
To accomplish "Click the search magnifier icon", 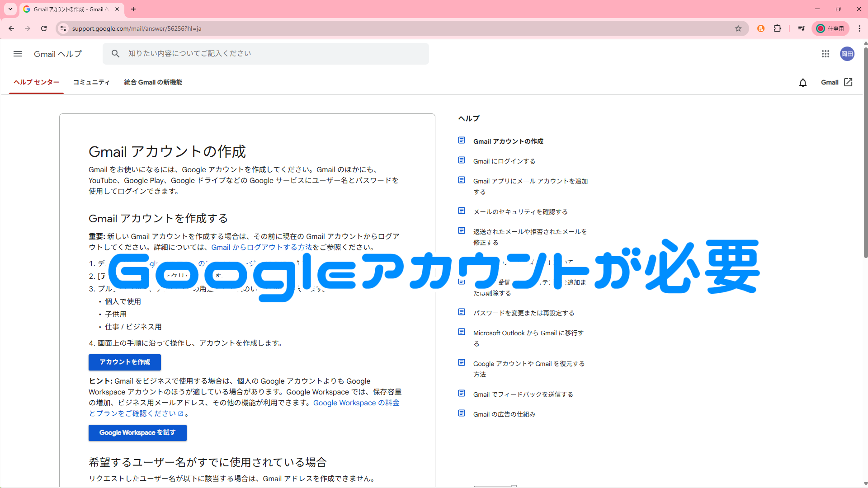I will [x=116, y=54].
